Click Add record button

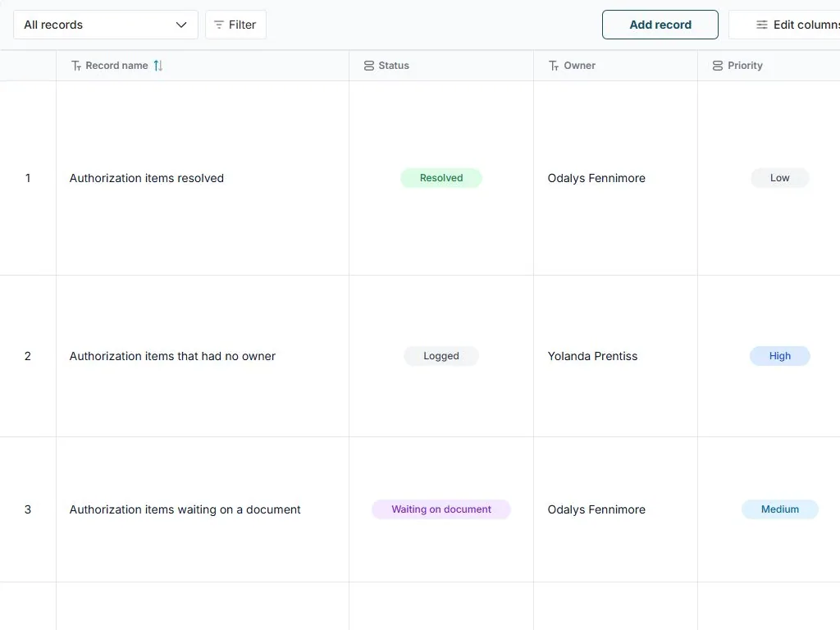660,25
